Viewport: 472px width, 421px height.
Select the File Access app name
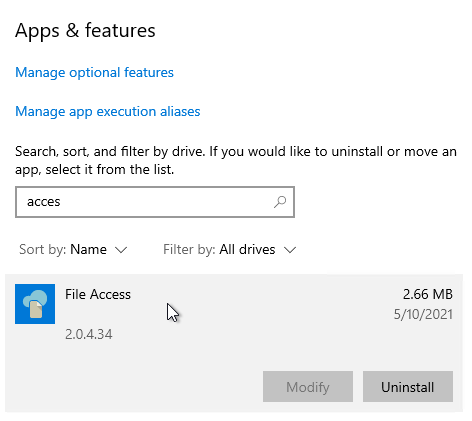[98, 294]
